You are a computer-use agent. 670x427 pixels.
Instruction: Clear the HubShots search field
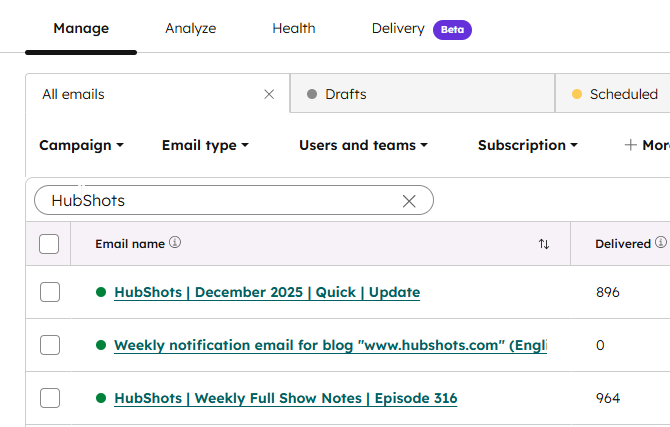point(409,201)
